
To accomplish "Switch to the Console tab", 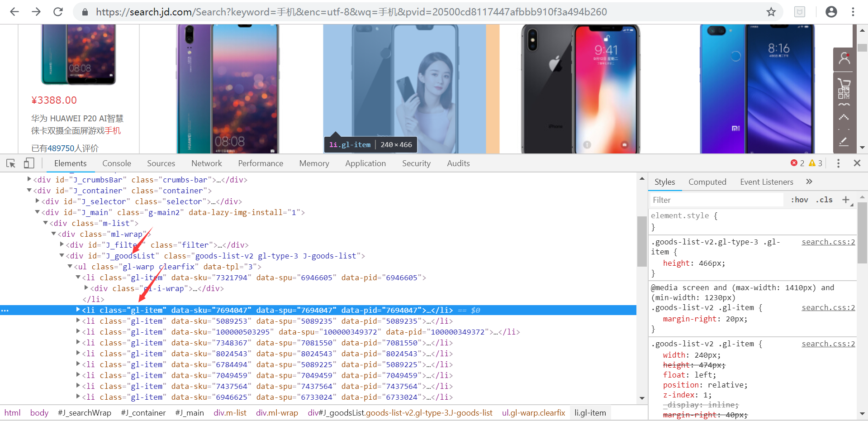I will click(x=117, y=163).
